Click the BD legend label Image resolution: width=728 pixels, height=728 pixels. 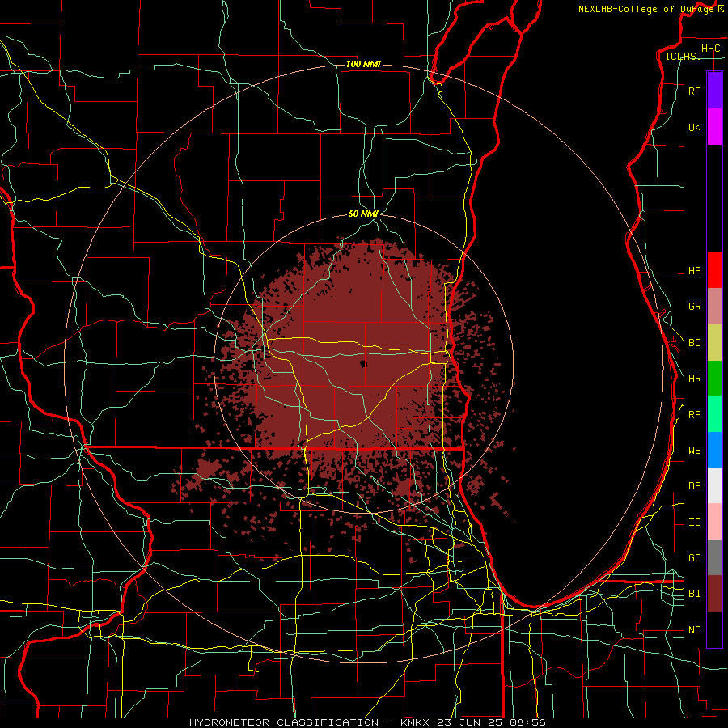694,343
